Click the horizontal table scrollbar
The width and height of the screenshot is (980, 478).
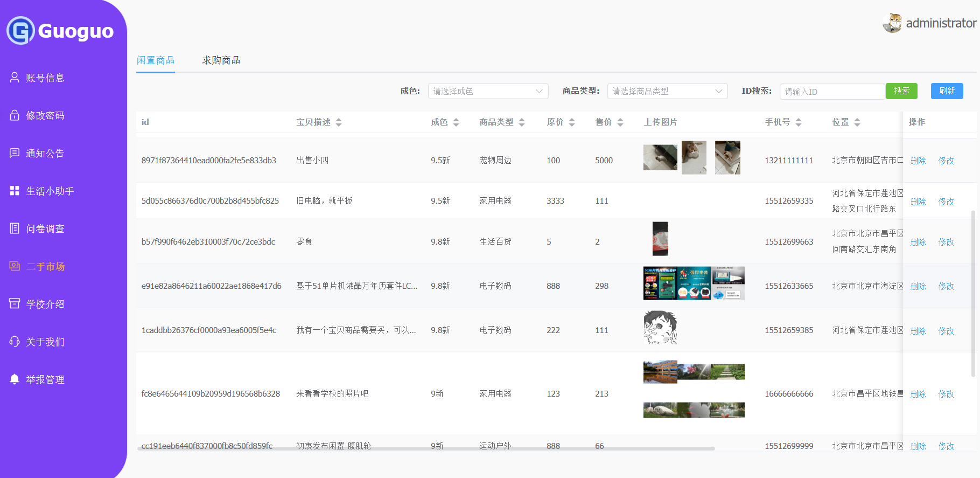pos(426,448)
